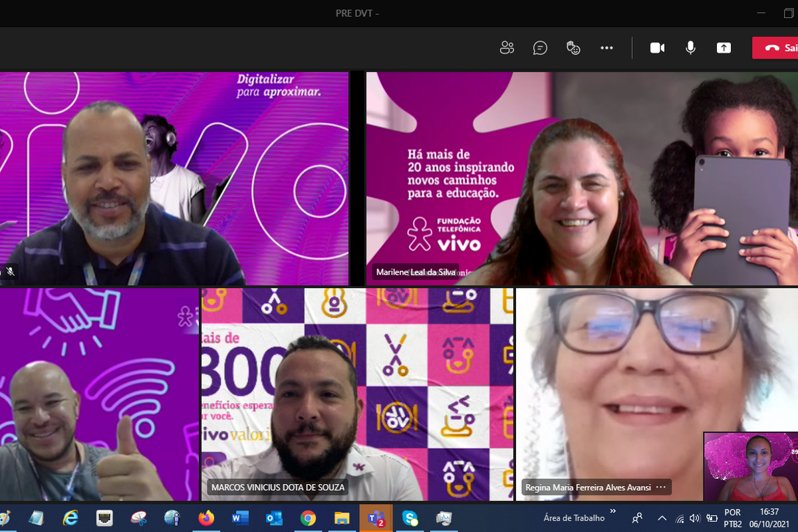Open Microsoft Word from the taskbar
798x532 pixels.
[x=240, y=518]
